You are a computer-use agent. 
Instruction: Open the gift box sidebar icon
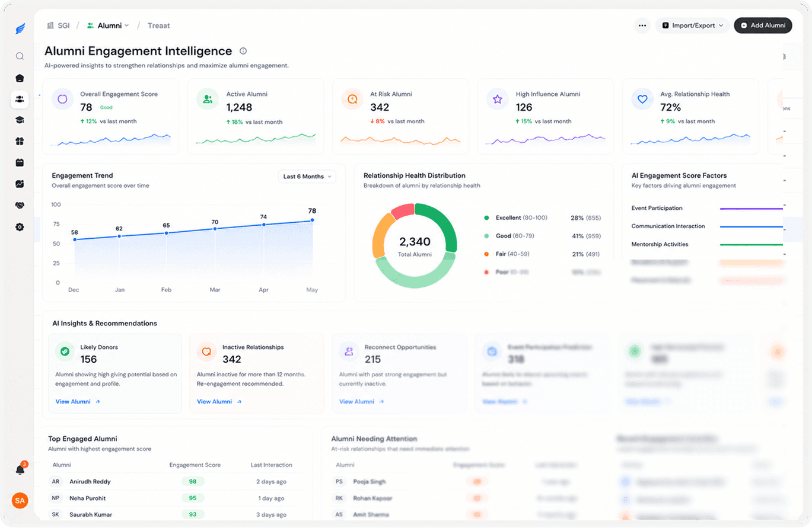coord(20,141)
